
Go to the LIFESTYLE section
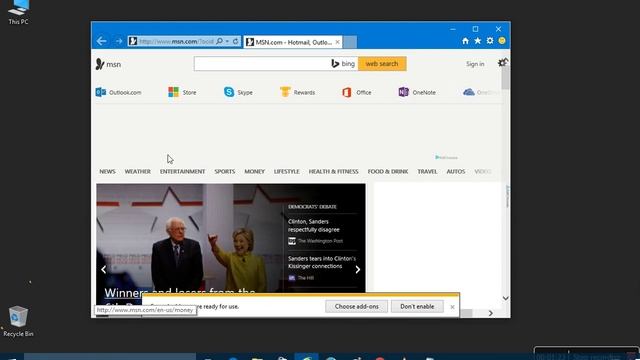coord(287,171)
